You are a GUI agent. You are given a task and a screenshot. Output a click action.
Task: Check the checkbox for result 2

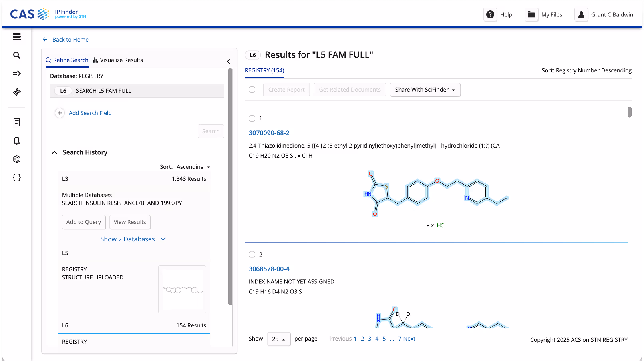click(252, 254)
